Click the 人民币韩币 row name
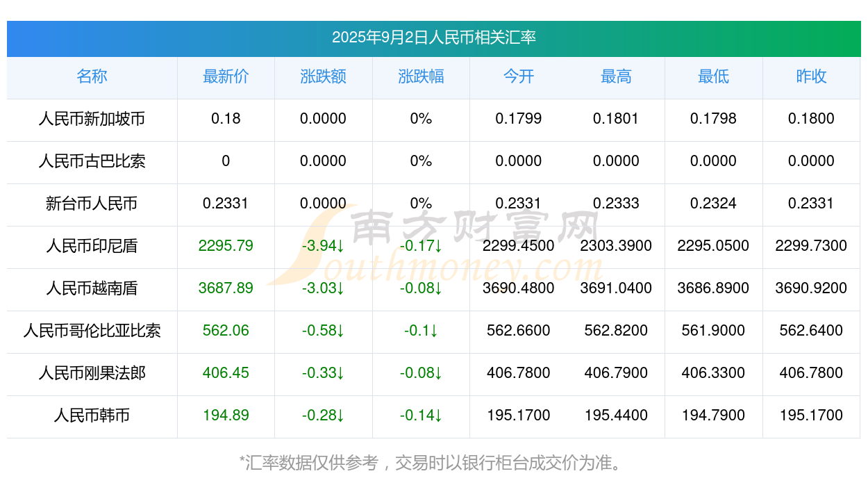Screen dimensions: 868x485 click(92, 416)
